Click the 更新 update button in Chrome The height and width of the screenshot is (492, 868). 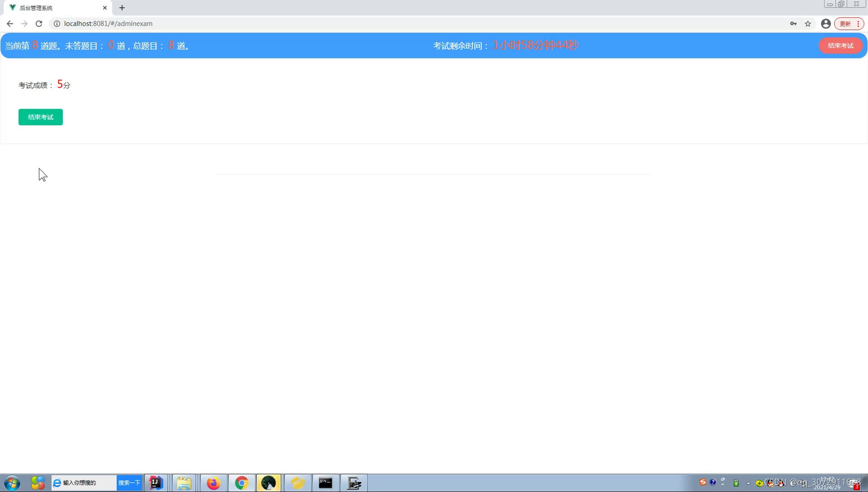point(845,24)
